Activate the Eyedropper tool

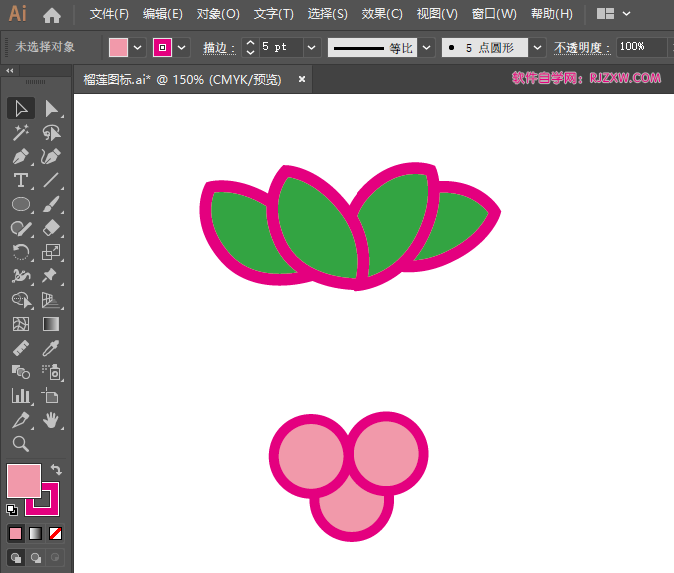point(51,348)
